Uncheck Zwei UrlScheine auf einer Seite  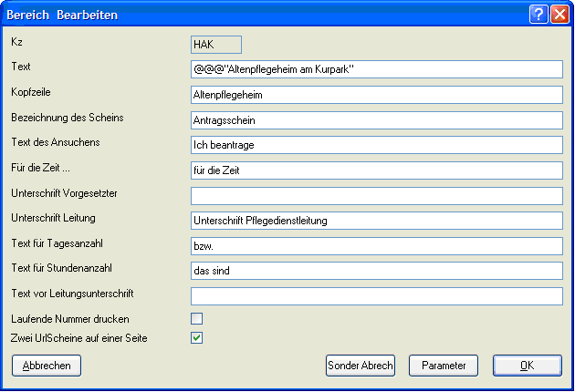tap(196, 338)
